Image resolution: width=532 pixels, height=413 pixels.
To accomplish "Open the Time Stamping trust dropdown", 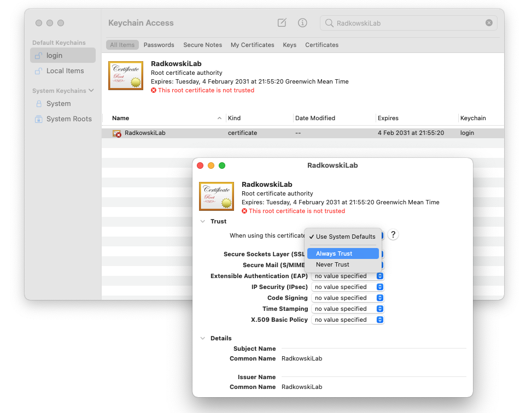I will click(347, 309).
